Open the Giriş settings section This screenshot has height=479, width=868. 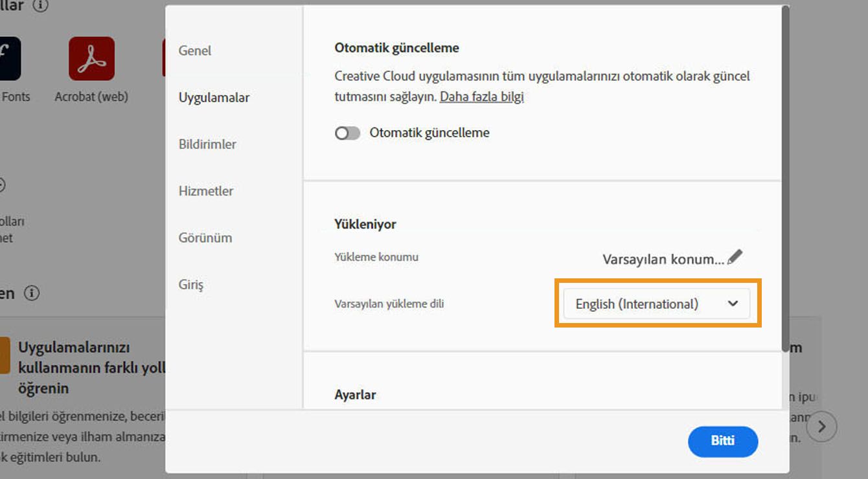(x=191, y=285)
